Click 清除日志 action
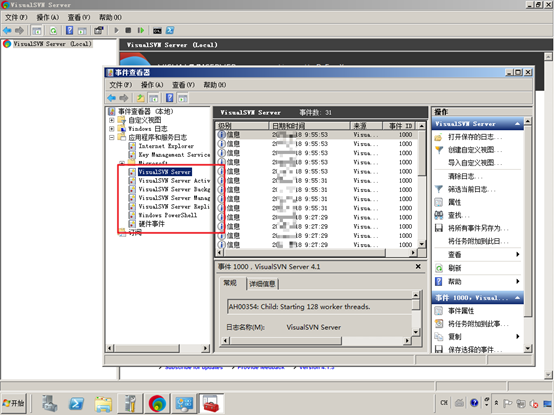The width and height of the screenshot is (554, 415). point(465,176)
